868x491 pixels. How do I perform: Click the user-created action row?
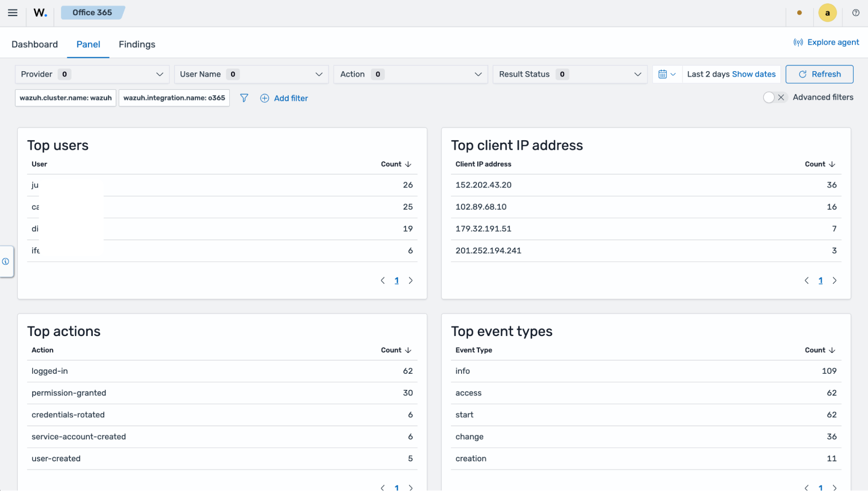coord(222,458)
